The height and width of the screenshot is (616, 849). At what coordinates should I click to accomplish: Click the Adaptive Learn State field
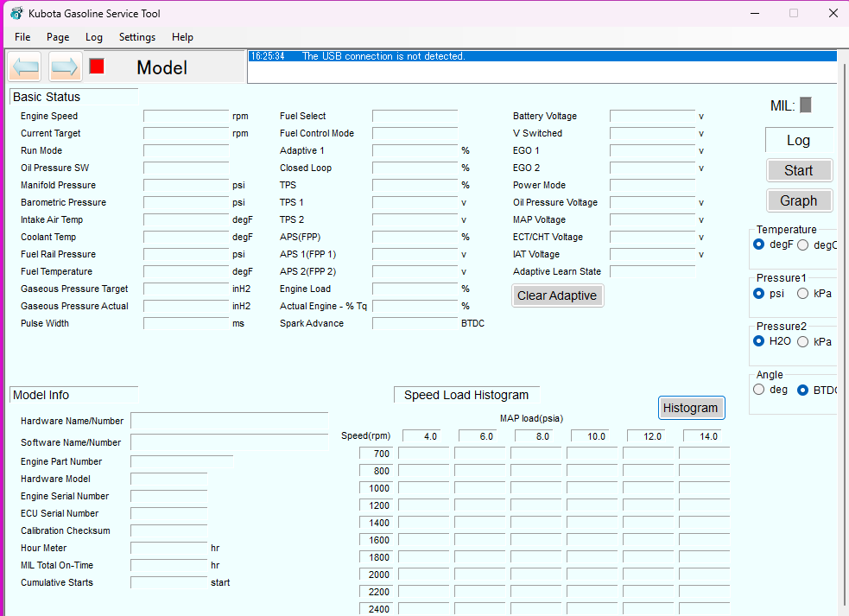(652, 271)
